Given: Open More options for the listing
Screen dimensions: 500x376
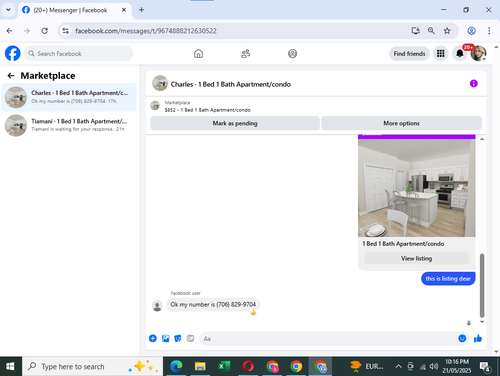Looking at the screenshot, I should pos(401,123).
